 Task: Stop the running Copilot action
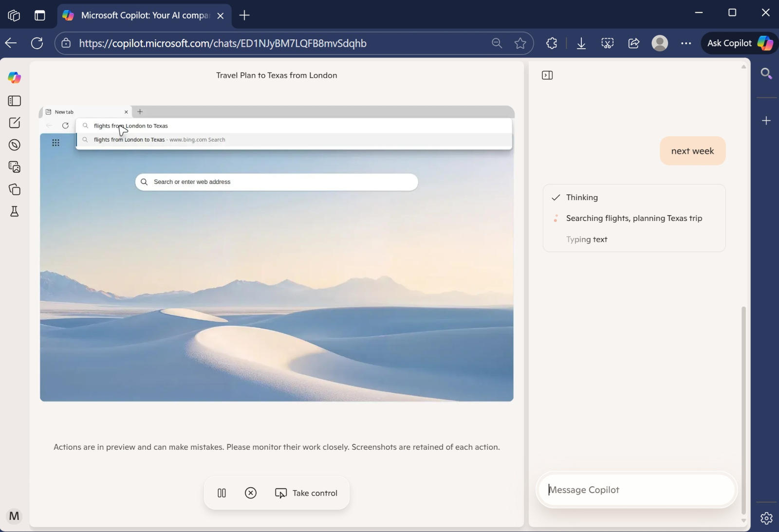pyautogui.click(x=251, y=493)
